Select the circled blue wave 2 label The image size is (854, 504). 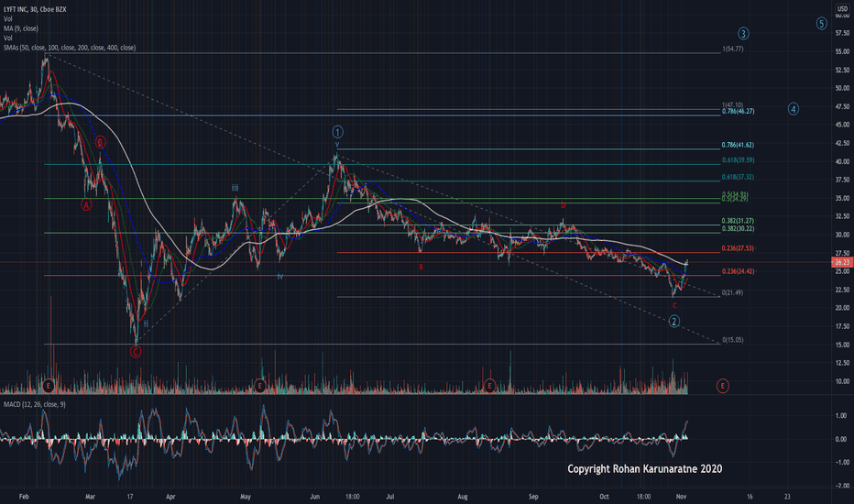pyautogui.click(x=674, y=322)
